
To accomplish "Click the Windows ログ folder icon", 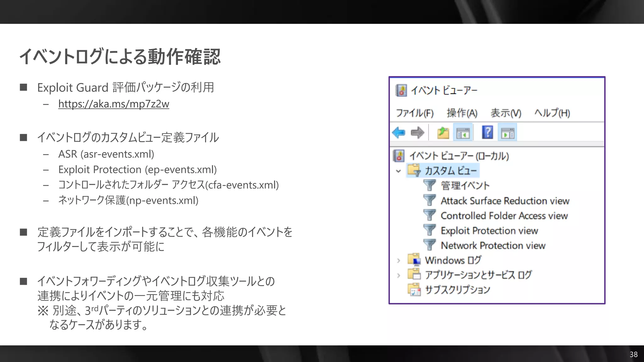I will [414, 260].
